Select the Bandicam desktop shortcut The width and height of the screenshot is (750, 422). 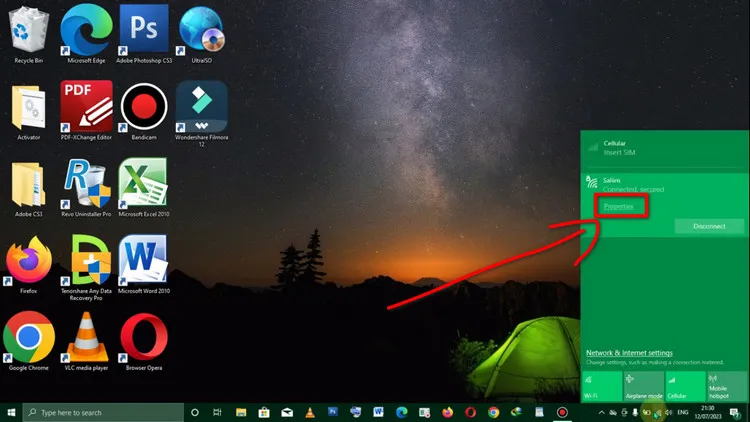[144, 111]
